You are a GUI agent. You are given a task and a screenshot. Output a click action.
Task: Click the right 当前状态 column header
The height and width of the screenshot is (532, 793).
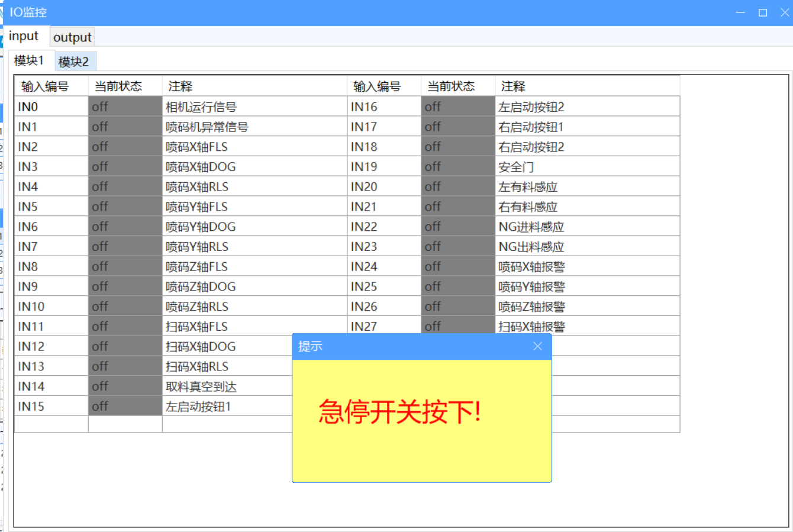pos(457,86)
